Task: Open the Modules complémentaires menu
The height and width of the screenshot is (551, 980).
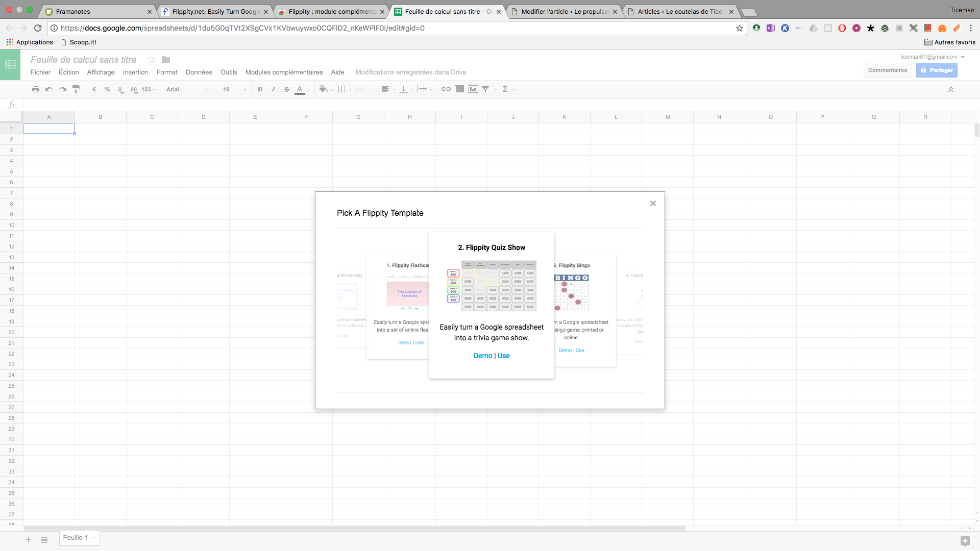Action: point(284,72)
